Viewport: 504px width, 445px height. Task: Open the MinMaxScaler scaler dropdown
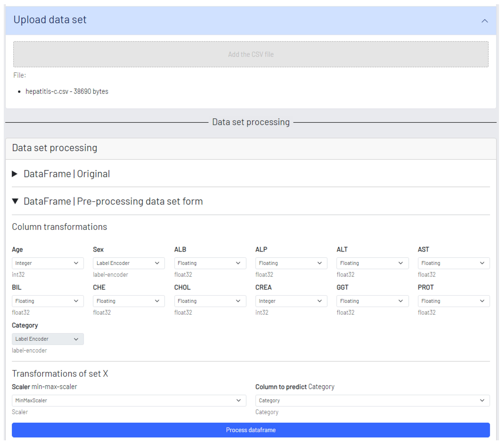click(x=129, y=400)
